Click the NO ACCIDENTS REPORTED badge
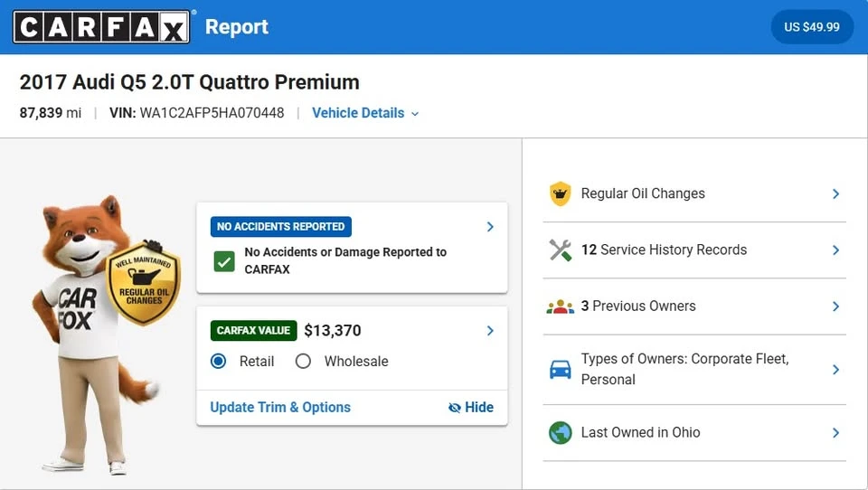868x490 pixels. point(280,226)
